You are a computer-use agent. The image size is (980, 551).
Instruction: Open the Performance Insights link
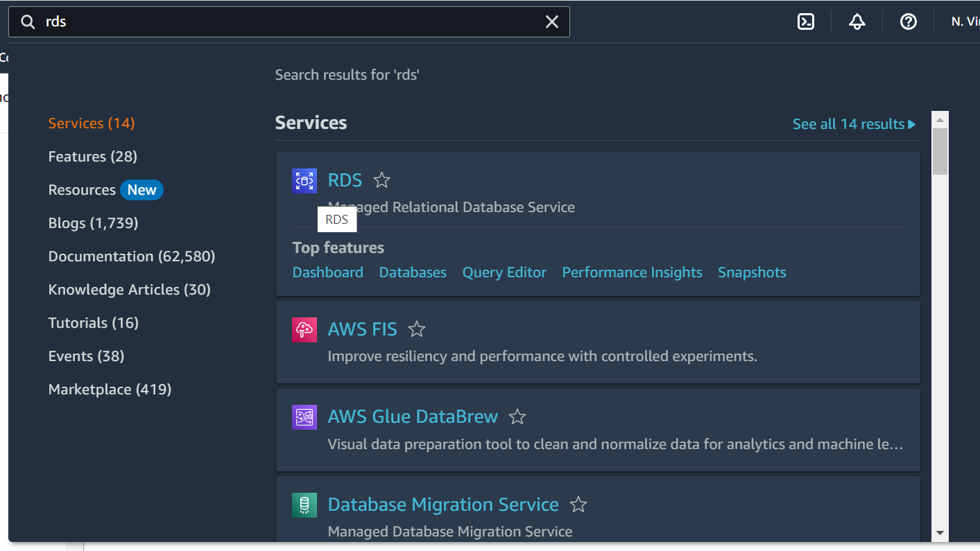pyautogui.click(x=632, y=272)
